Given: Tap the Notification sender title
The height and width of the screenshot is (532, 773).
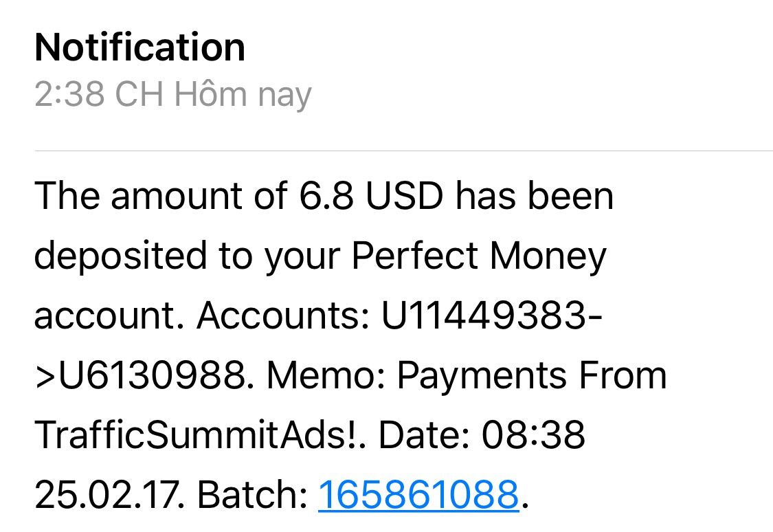Looking at the screenshot, I should [x=139, y=47].
